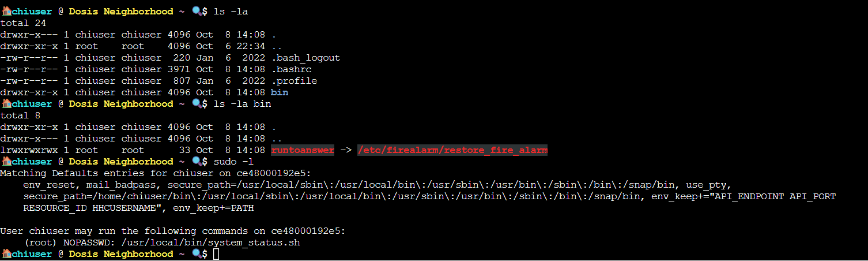The image size is (868, 261).
Task: Click the house icon beside the first 'ls -la' prompt
Action: tap(6, 12)
